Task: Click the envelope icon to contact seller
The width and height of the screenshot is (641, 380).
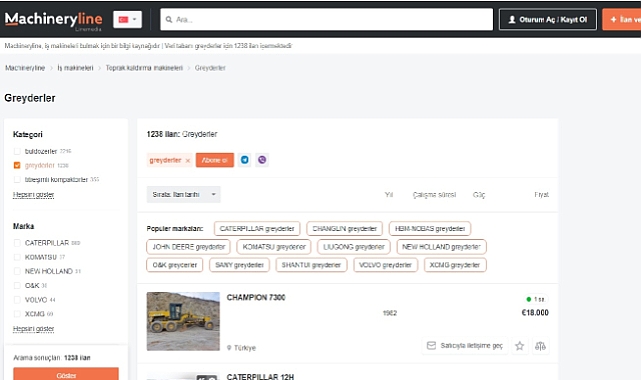Action: [431, 346]
